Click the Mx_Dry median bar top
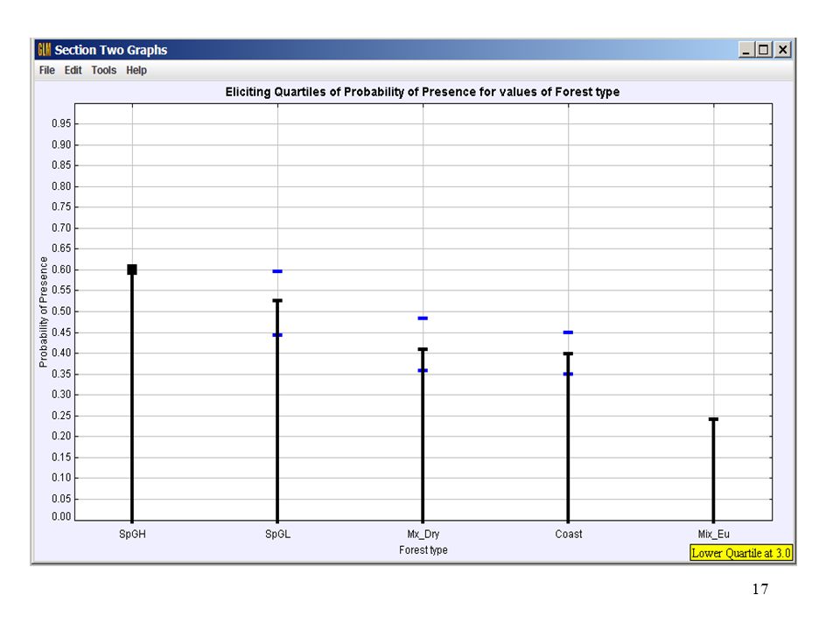The image size is (840, 630). [423, 349]
